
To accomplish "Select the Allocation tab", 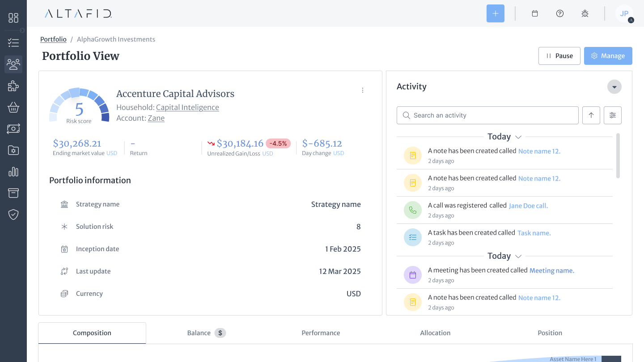I will [x=435, y=333].
